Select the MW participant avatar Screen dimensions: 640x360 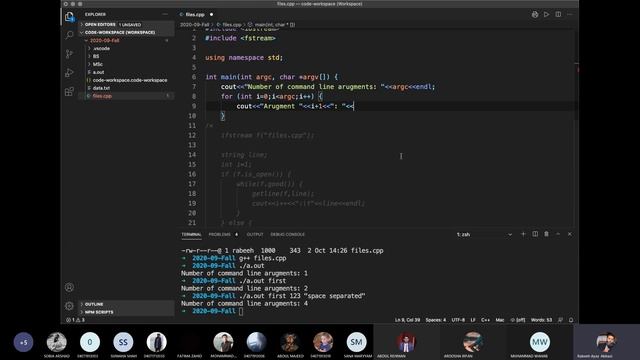(x=540, y=342)
